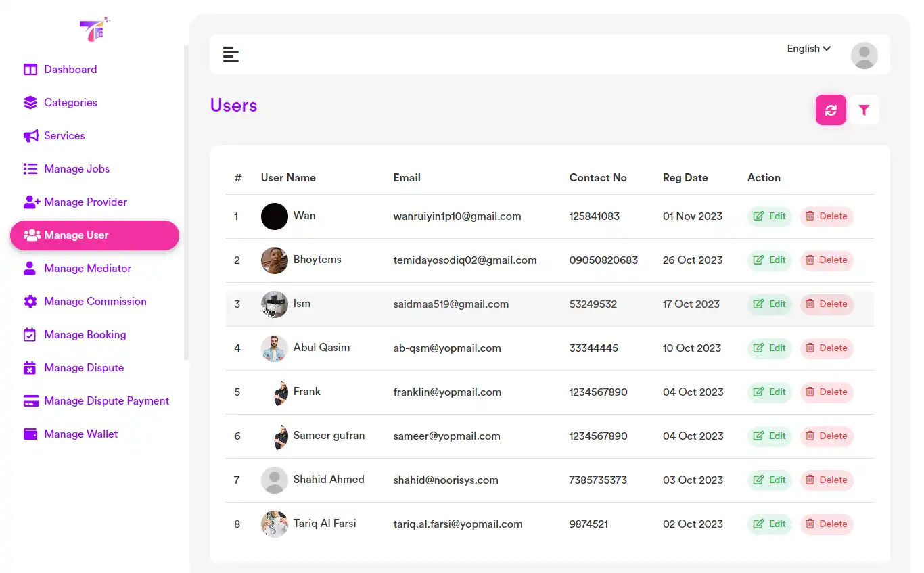Sort by the Reg Date column header
The height and width of the screenshot is (573, 924).
[685, 177]
